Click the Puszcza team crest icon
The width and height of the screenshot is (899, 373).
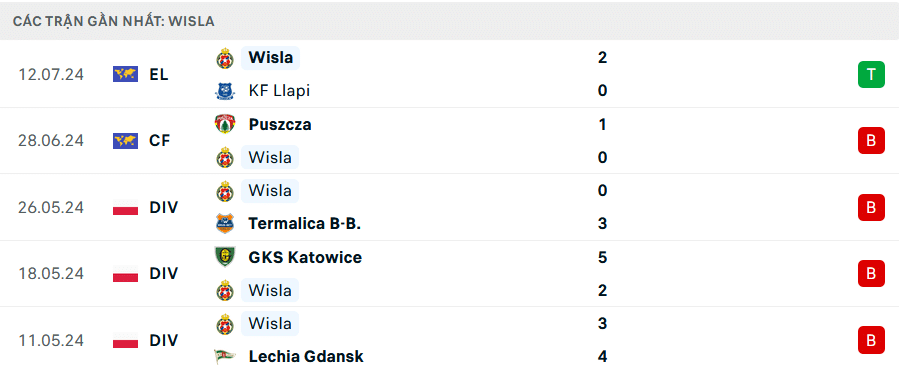[225, 124]
